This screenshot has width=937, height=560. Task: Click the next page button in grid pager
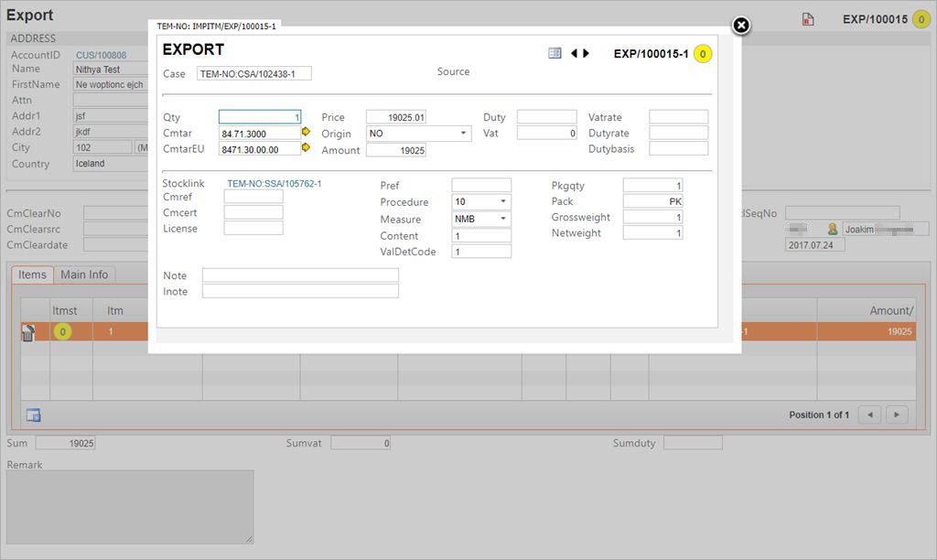click(897, 415)
